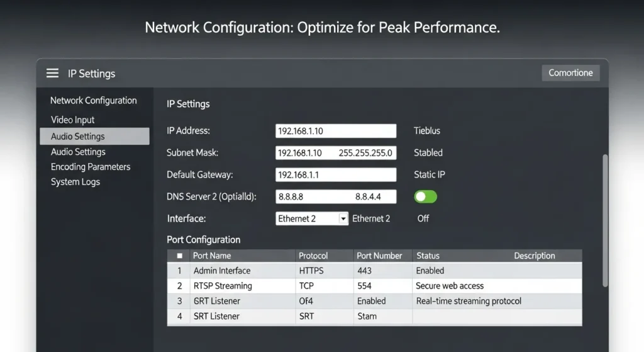Toggle the green switch beside DNS Server
Screen dimensions: 644x352
[x=425, y=197]
